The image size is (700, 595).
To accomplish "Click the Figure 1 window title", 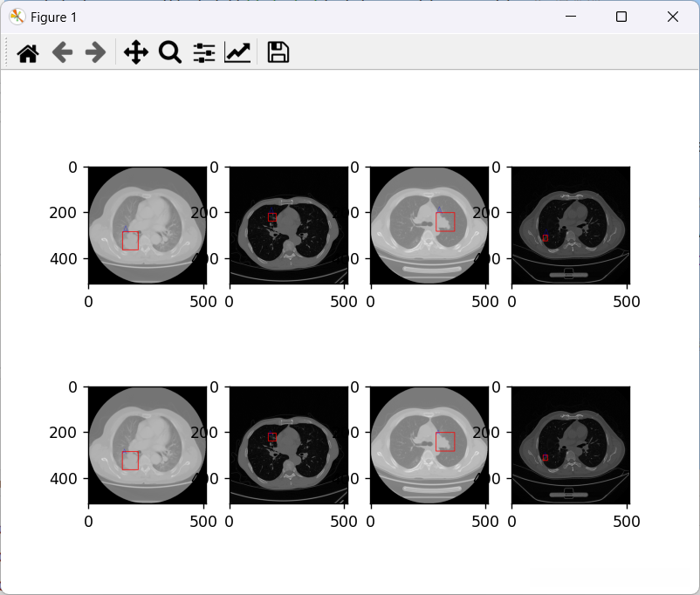I will click(x=53, y=17).
